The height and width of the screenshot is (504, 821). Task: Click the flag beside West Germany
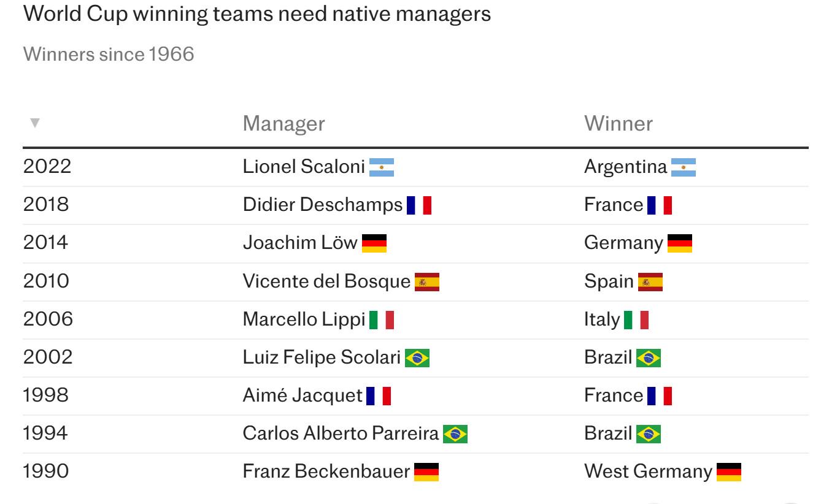729,472
